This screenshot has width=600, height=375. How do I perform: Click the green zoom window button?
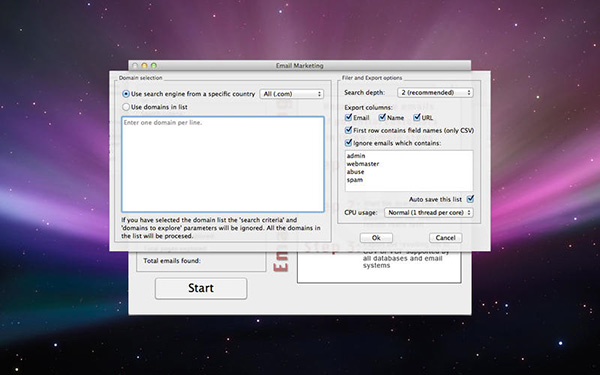(x=154, y=66)
